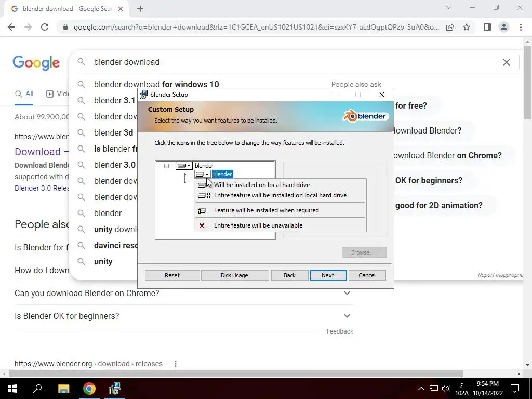Close the 'blender download' Chrome tab
The width and height of the screenshot is (532, 399).
[x=121, y=9]
